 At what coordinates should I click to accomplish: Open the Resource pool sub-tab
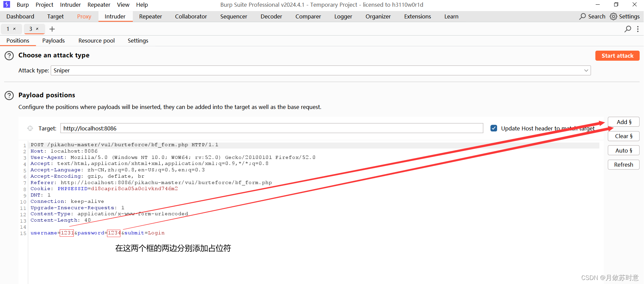coord(97,41)
